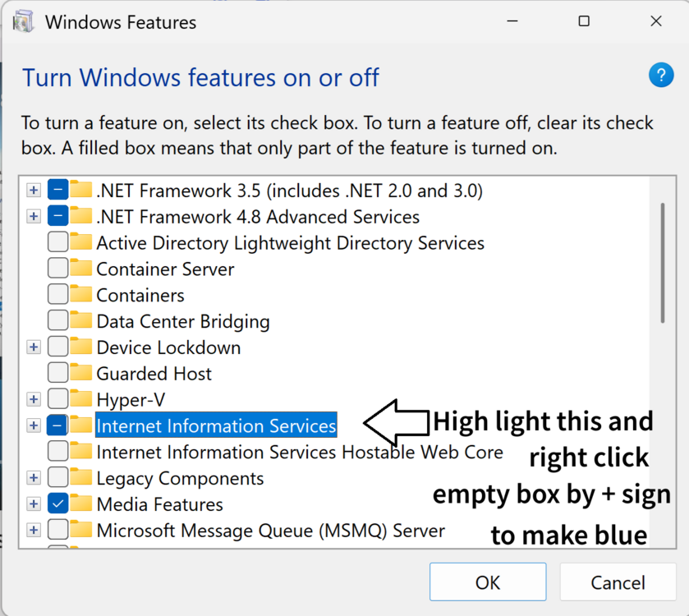Toggle the Internet Information Services checkbox
This screenshot has width=689, height=616.
[57, 425]
